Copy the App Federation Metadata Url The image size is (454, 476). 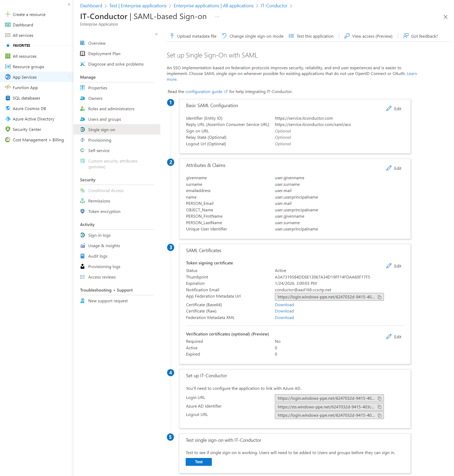pyautogui.click(x=379, y=297)
